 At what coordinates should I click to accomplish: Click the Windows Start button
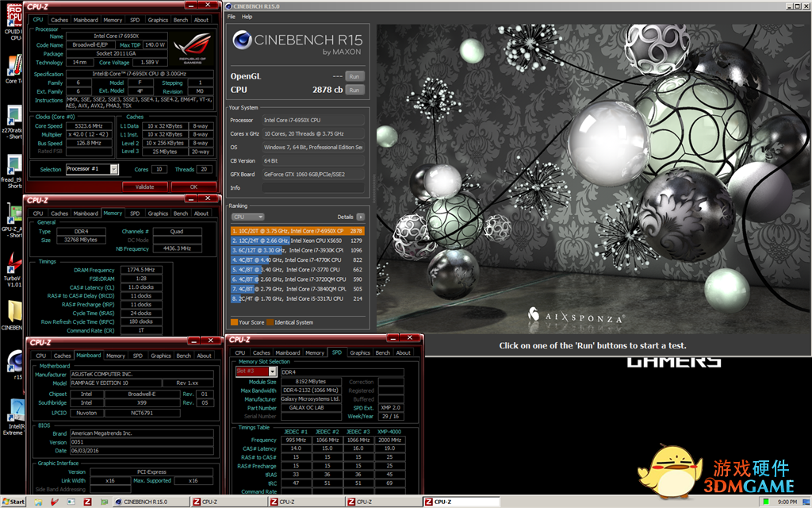(13, 502)
